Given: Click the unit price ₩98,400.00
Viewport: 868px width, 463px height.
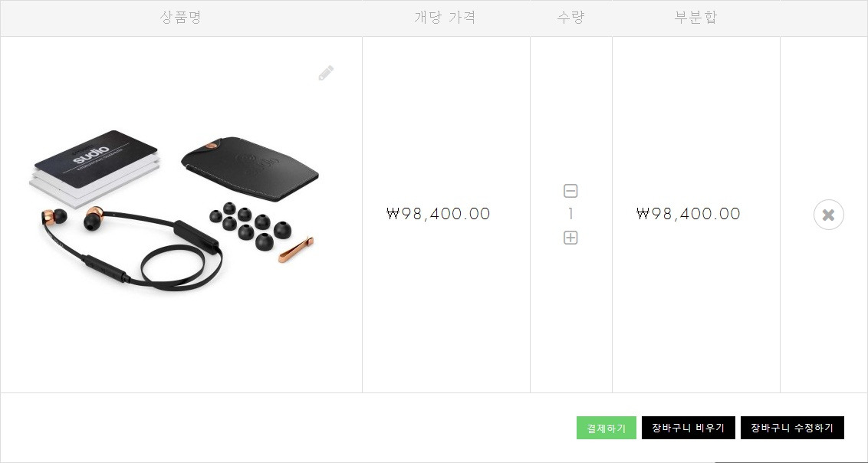Looking at the screenshot, I should 439,214.
